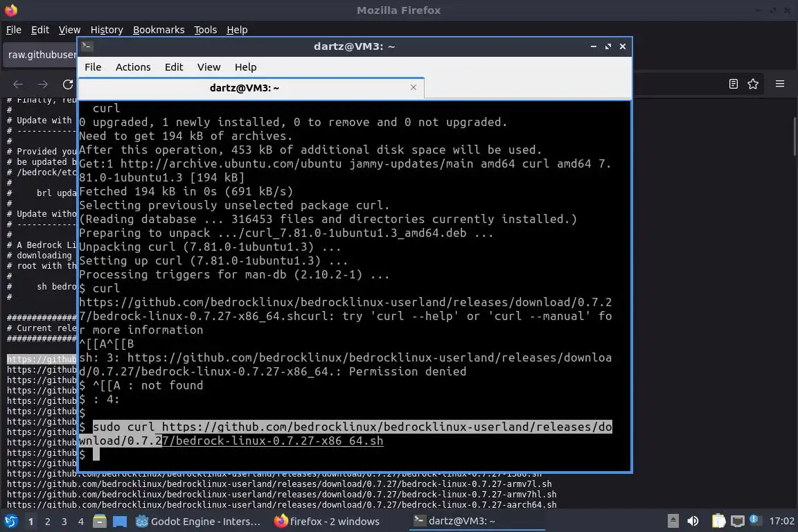Image resolution: width=798 pixels, height=532 pixels.
Task: Open the volume control tray icon
Action: coord(693,522)
